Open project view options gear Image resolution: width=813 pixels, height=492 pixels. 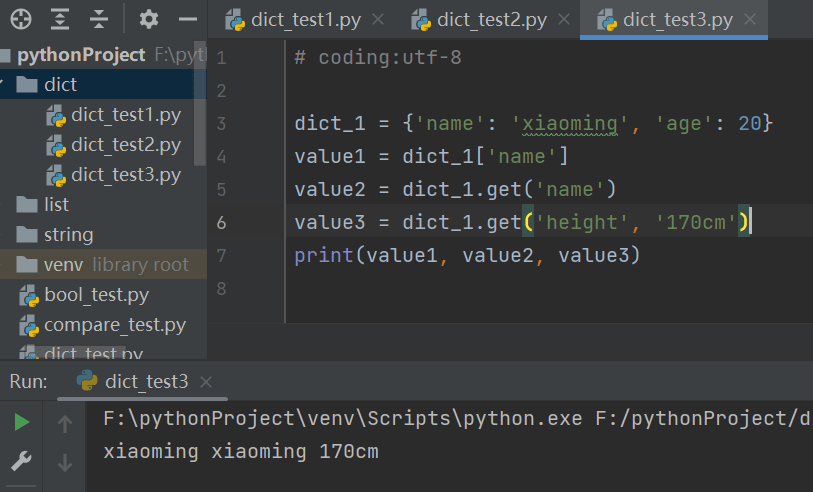(149, 19)
